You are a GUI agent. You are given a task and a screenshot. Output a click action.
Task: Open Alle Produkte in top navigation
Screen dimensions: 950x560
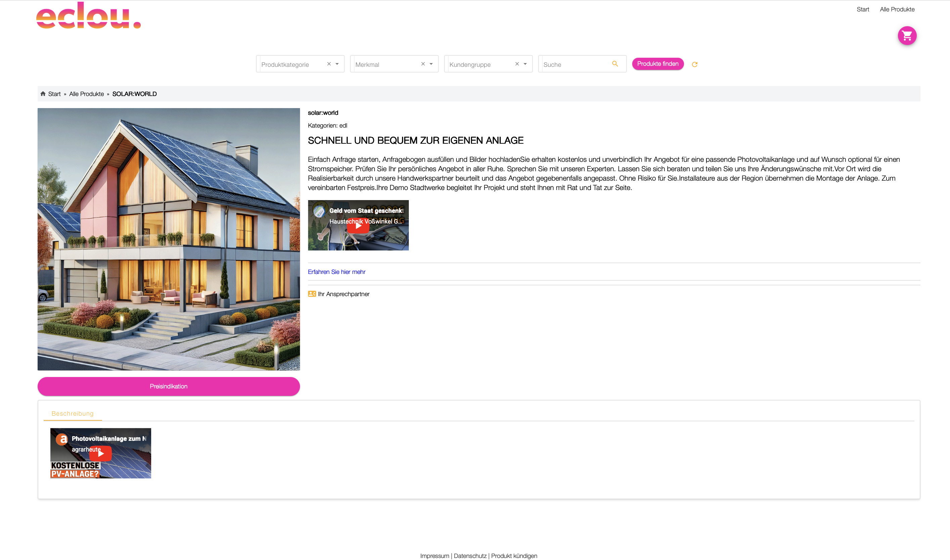coord(897,9)
